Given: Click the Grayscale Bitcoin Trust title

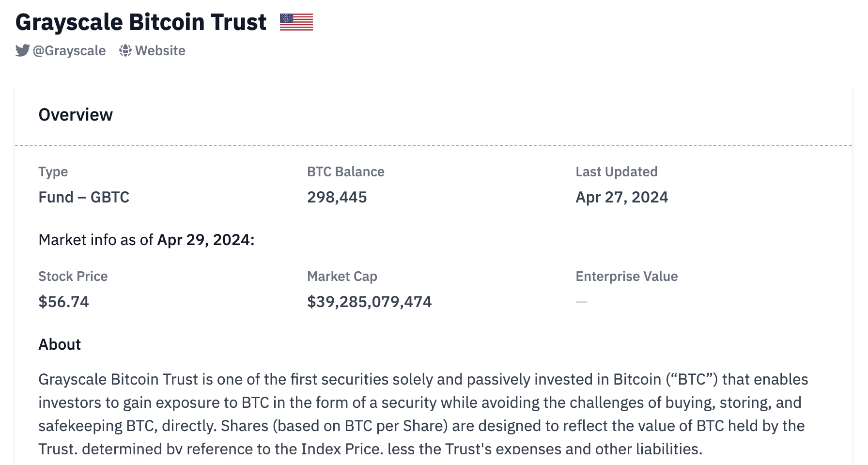Looking at the screenshot, I should [x=141, y=22].
